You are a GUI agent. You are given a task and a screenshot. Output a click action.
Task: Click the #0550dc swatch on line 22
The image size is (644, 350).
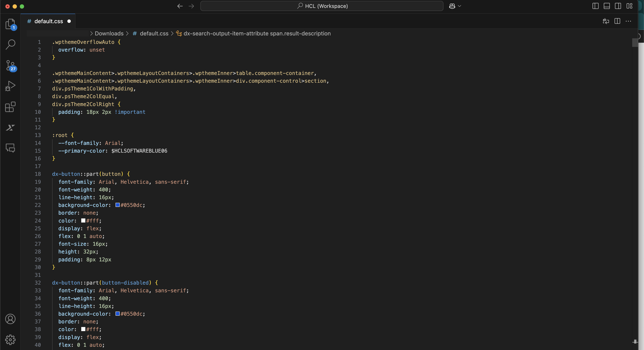point(118,205)
